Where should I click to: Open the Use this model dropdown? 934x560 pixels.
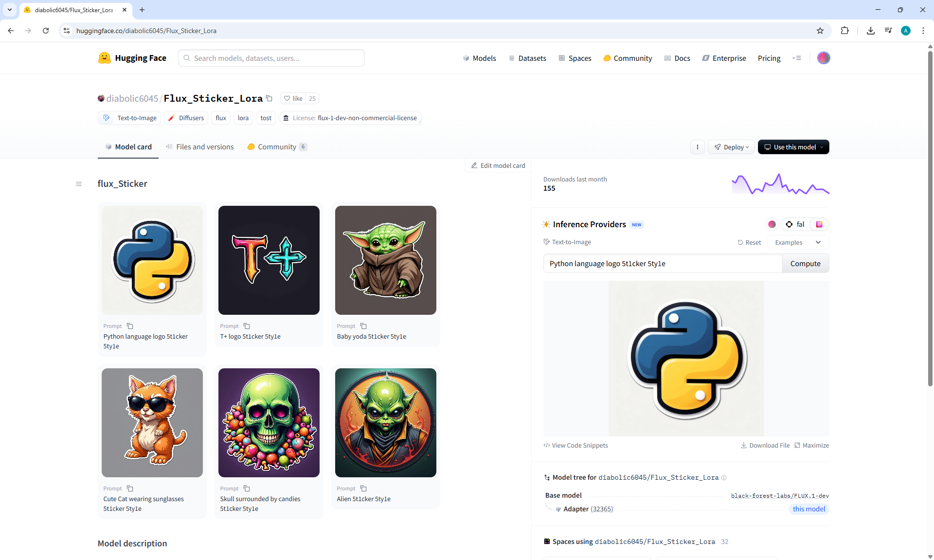[793, 147]
